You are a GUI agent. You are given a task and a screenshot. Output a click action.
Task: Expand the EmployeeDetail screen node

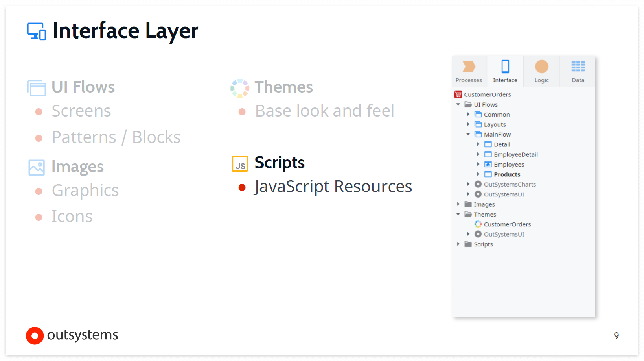[x=478, y=154]
